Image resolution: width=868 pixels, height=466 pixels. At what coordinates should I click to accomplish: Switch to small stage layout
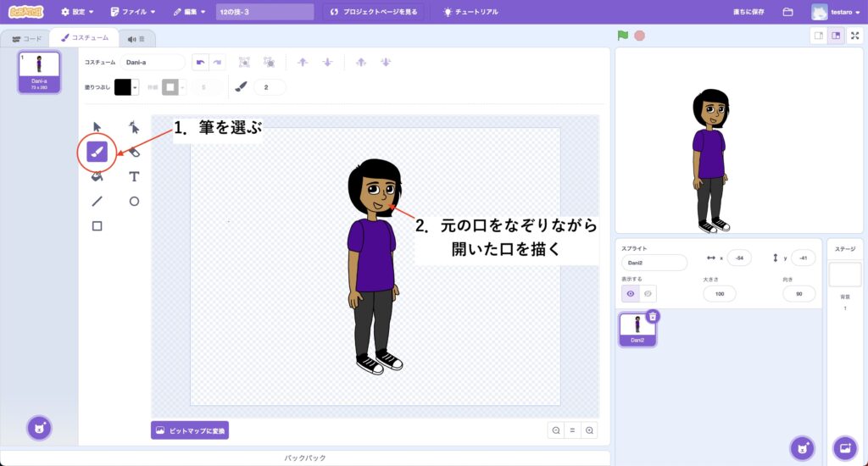[818, 36]
